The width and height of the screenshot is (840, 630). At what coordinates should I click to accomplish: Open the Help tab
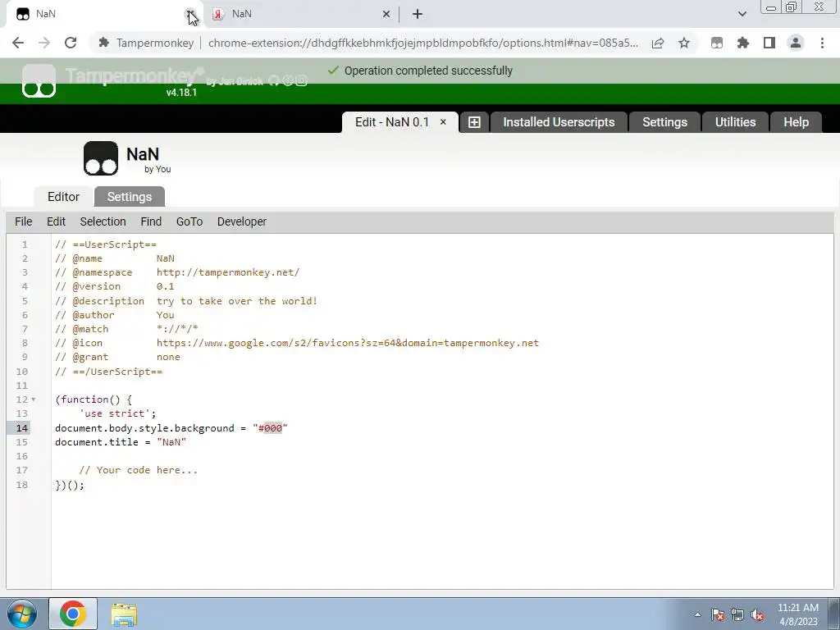(796, 122)
